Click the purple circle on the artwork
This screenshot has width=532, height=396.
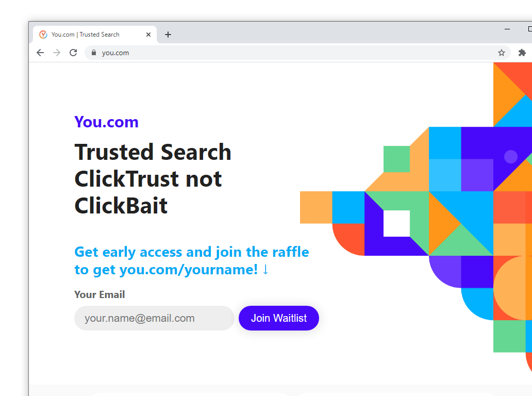pos(510,157)
